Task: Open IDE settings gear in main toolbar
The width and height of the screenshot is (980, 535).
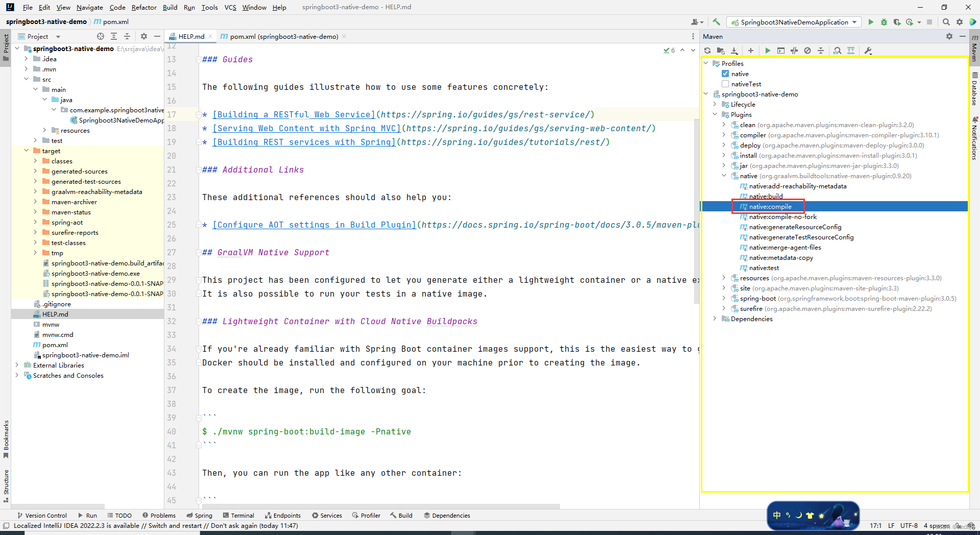Action: [960, 22]
